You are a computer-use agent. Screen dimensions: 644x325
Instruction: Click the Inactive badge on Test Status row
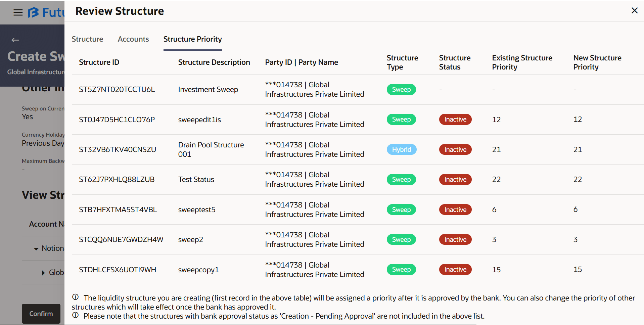click(x=455, y=179)
